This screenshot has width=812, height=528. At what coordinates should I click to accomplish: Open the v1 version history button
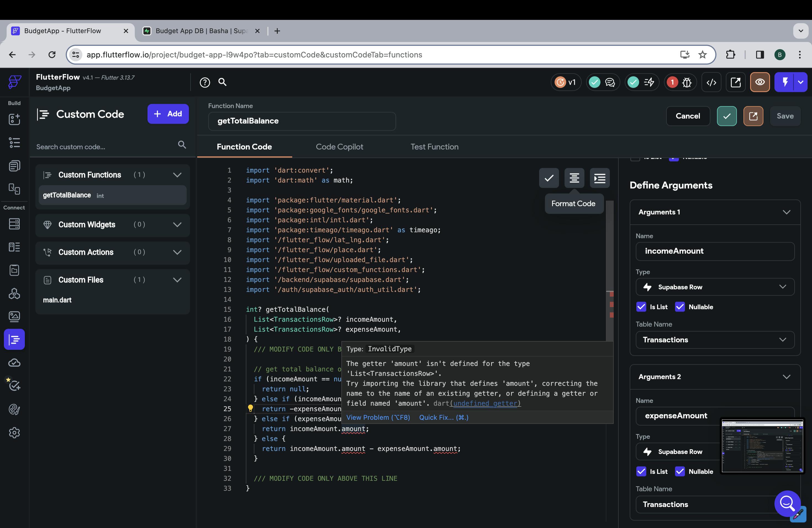566,82
